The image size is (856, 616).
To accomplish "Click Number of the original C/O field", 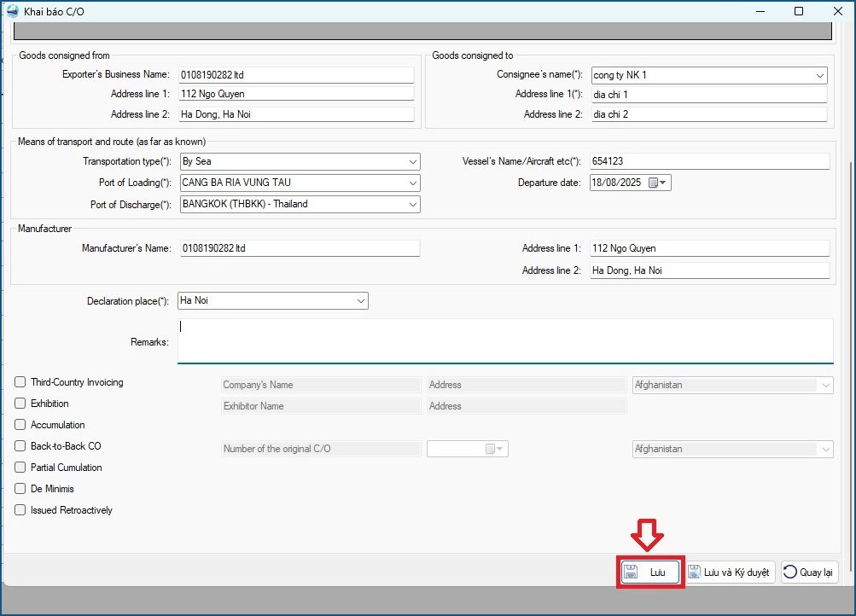I will pos(321,449).
